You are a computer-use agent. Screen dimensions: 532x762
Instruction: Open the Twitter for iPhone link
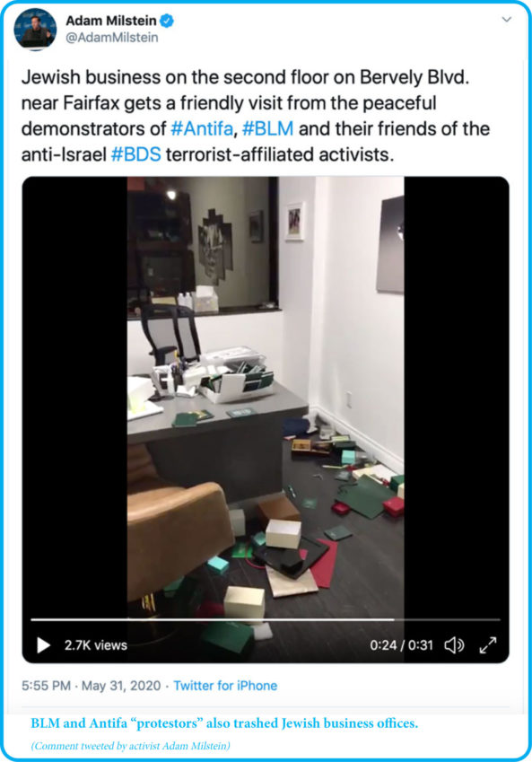pyautogui.click(x=225, y=686)
